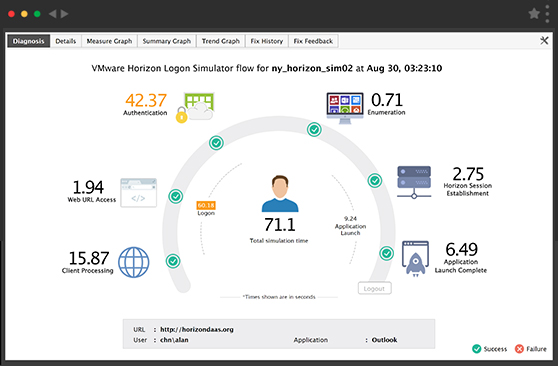The width and height of the screenshot is (558, 366).
Task: Switch to the Details tab
Action: point(65,41)
